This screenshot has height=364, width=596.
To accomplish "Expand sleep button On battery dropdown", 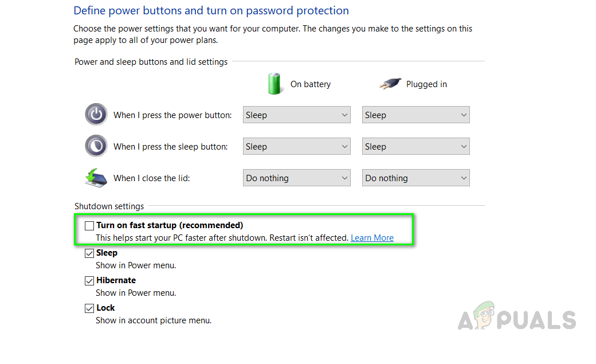I will tap(296, 146).
